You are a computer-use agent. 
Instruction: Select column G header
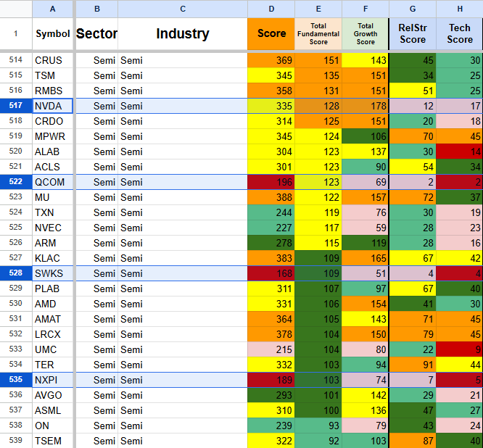[413, 9]
